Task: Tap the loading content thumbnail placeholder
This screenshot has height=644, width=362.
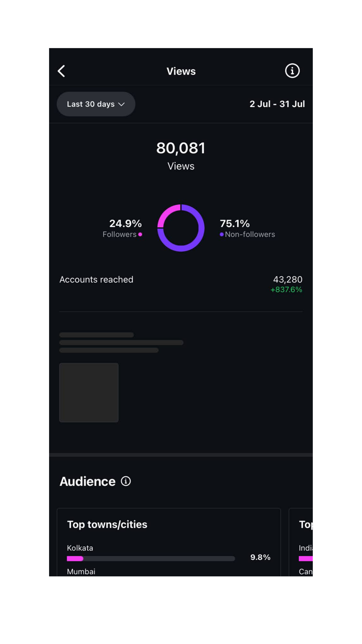Action: [x=89, y=393]
